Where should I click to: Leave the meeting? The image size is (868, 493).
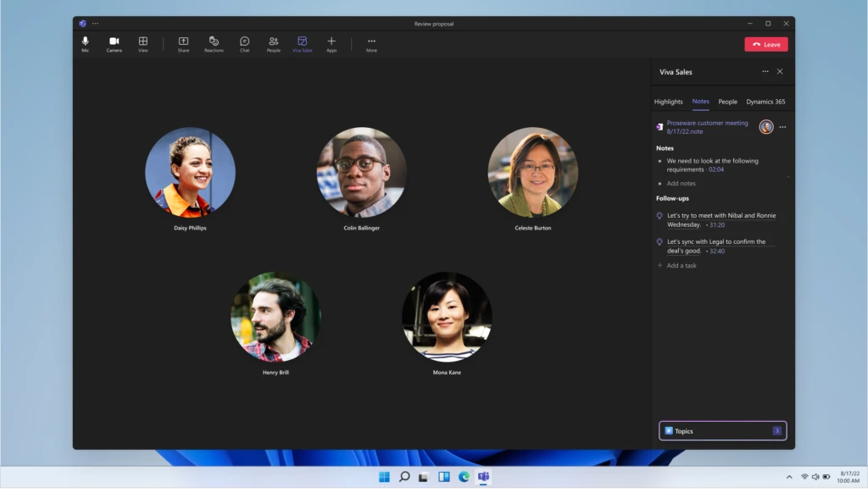pyautogui.click(x=765, y=44)
